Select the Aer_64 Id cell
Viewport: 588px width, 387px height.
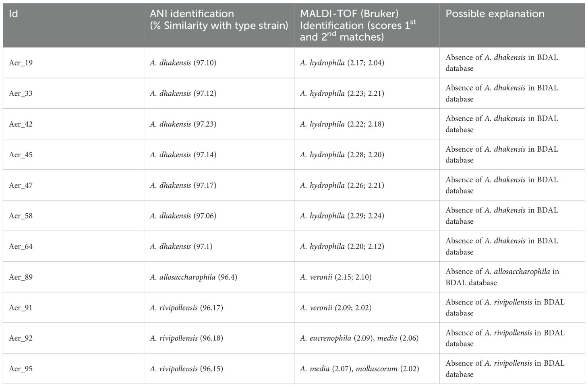click(x=21, y=247)
